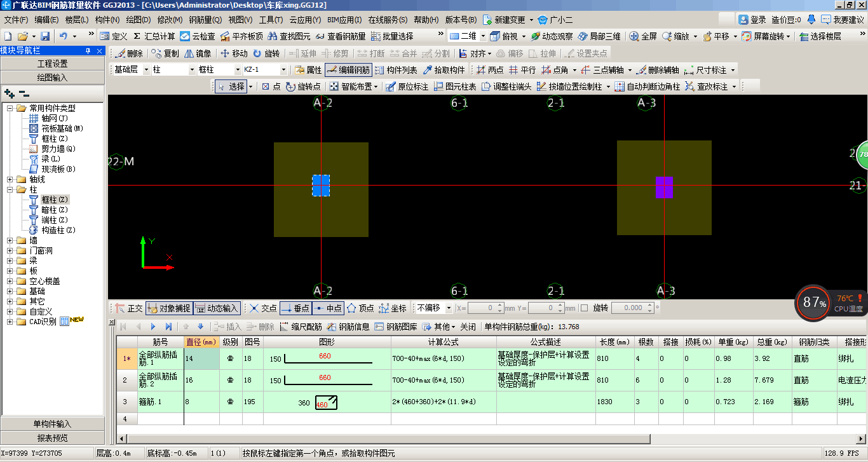The width and height of the screenshot is (868, 462).
Task: Click 关闭 in rebar toolbar
Action: 468,327
